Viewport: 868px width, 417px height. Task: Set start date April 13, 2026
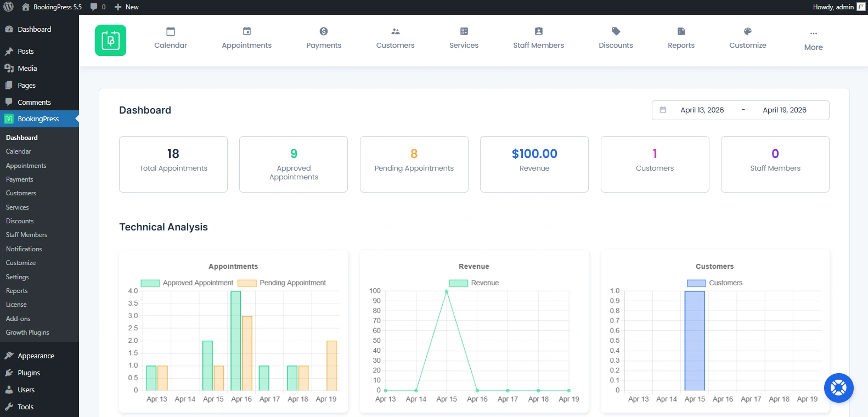[702, 110]
